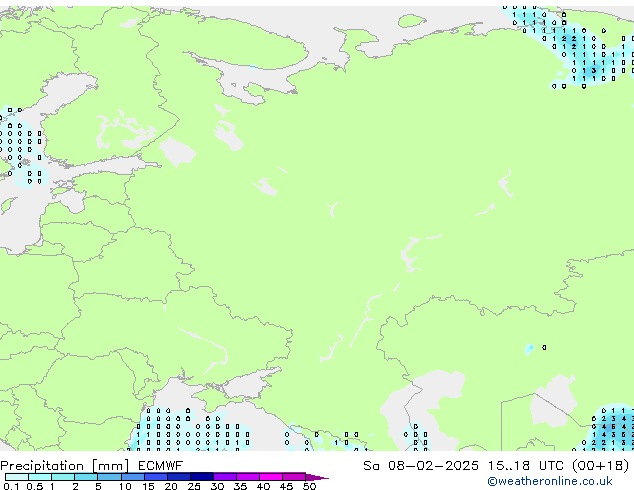Click the 'Precipitation [mm]' legend title
Viewport: 634px width, 490px height.
click(65, 466)
